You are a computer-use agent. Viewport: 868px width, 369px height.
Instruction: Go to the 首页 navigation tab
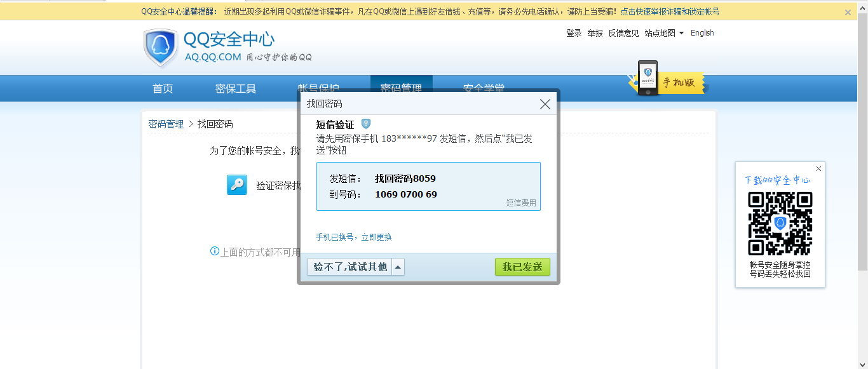[x=163, y=88]
